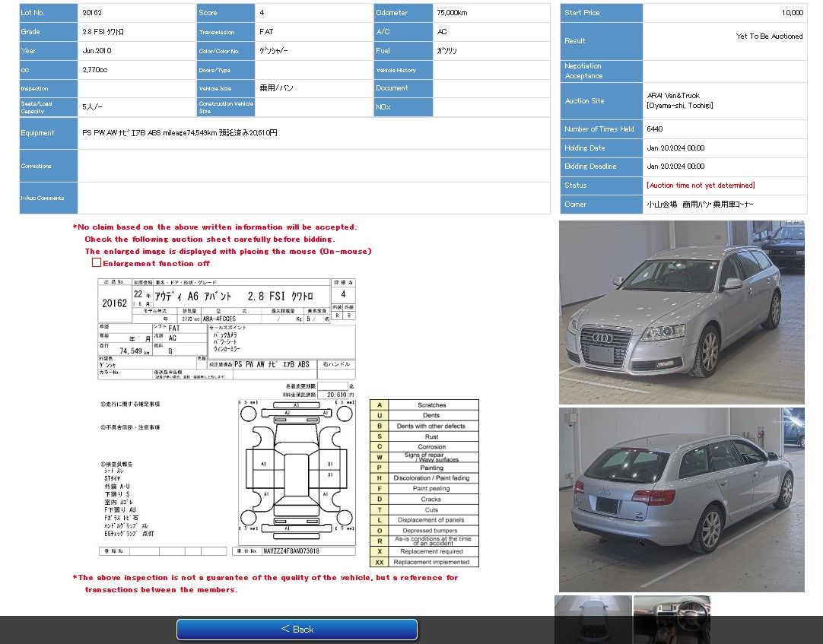Tick the Enlargement function off checkbox
This screenshot has width=823, height=644.
tap(97, 262)
